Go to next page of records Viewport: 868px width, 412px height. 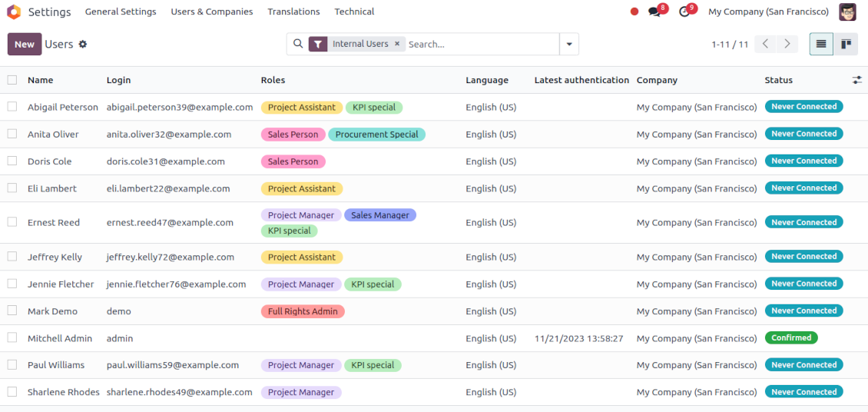[x=787, y=45]
